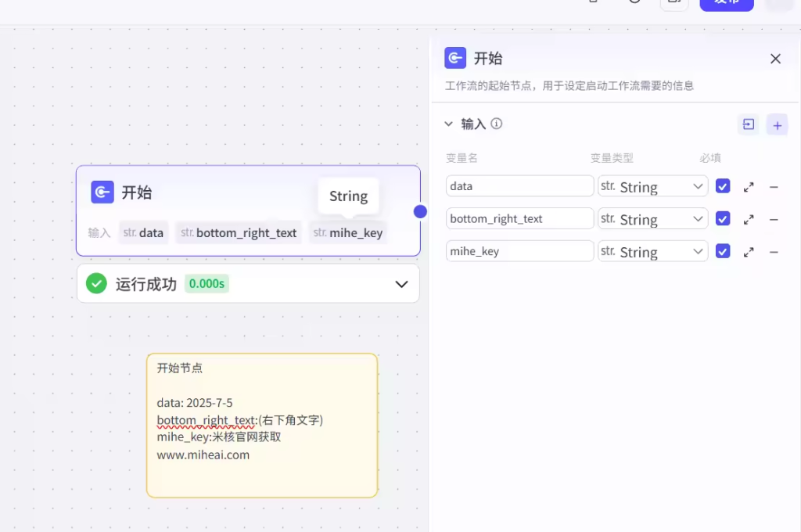
Task: Click the blue publish button at top
Action: coord(726,3)
